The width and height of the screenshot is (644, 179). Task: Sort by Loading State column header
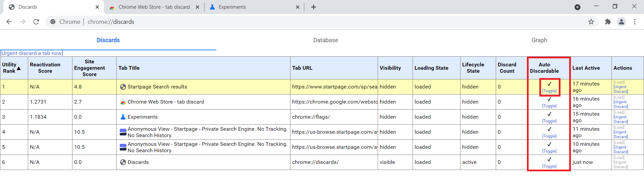[436, 68]
